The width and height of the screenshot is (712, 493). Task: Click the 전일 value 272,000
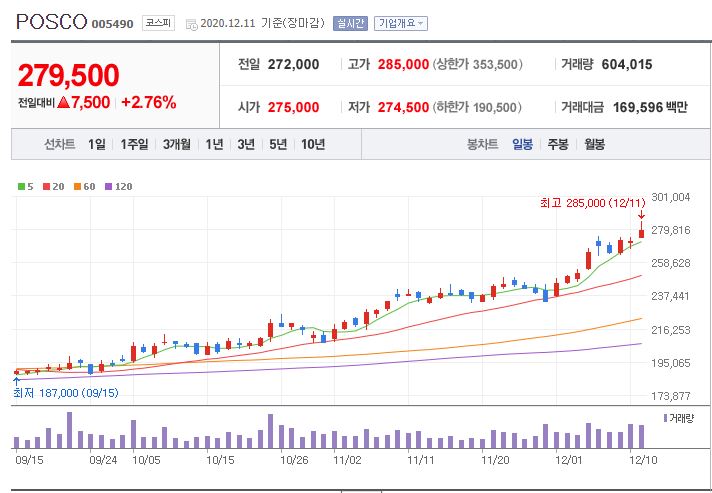pyautogui.click(x=293, y=64)
